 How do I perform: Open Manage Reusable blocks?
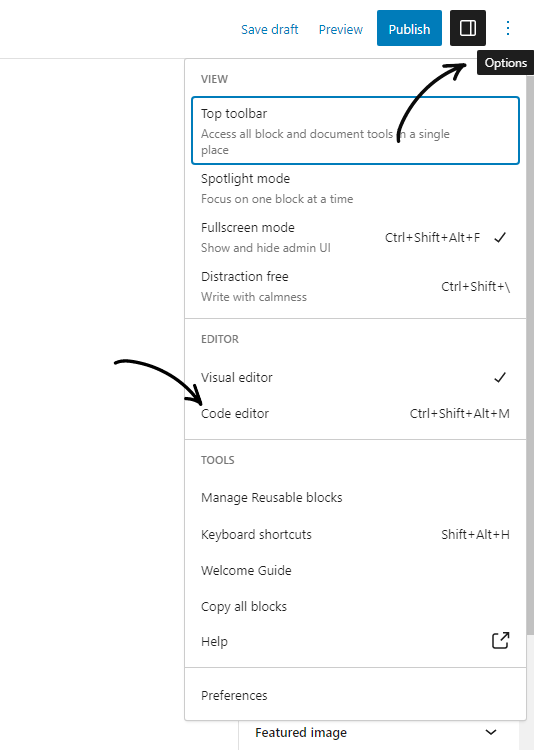point(355,497)
